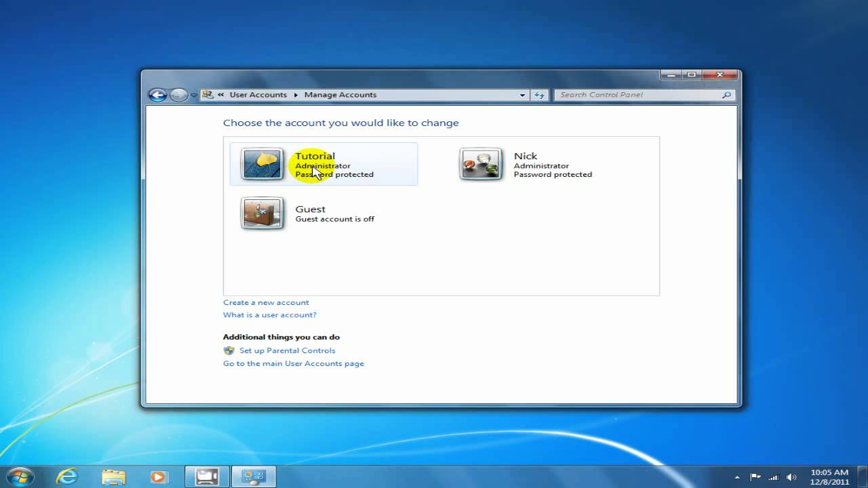The image size is (868, 488).
Task: Open the Windows Start orb
Action: pyautogui.click(x=20, y=476)
